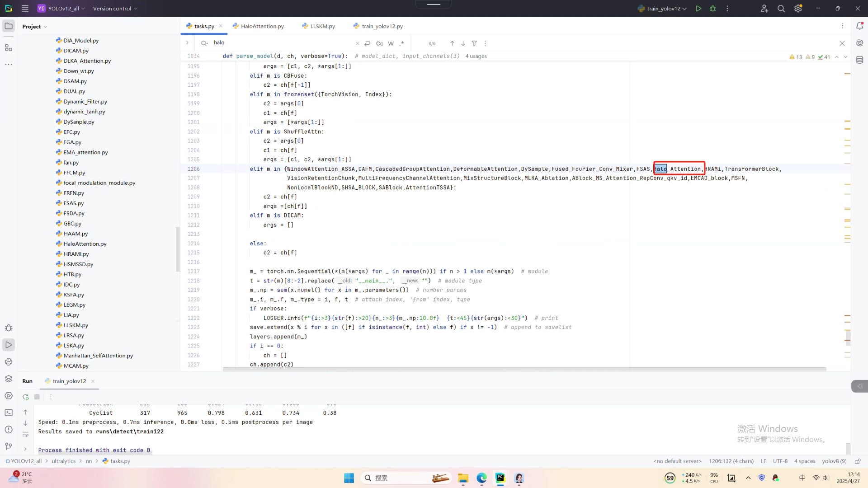Toggle Match Case (Cc) in search bar
Image resolution: width=868 pixels, height=488 pixels.
[379, 43]
